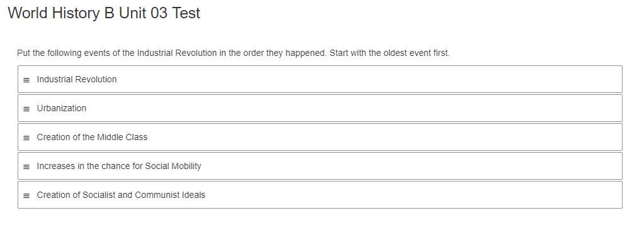Viewport: 644px width, 235px height.
Task: Click the question instruction sentence about event order
Action: click(234, 53)
